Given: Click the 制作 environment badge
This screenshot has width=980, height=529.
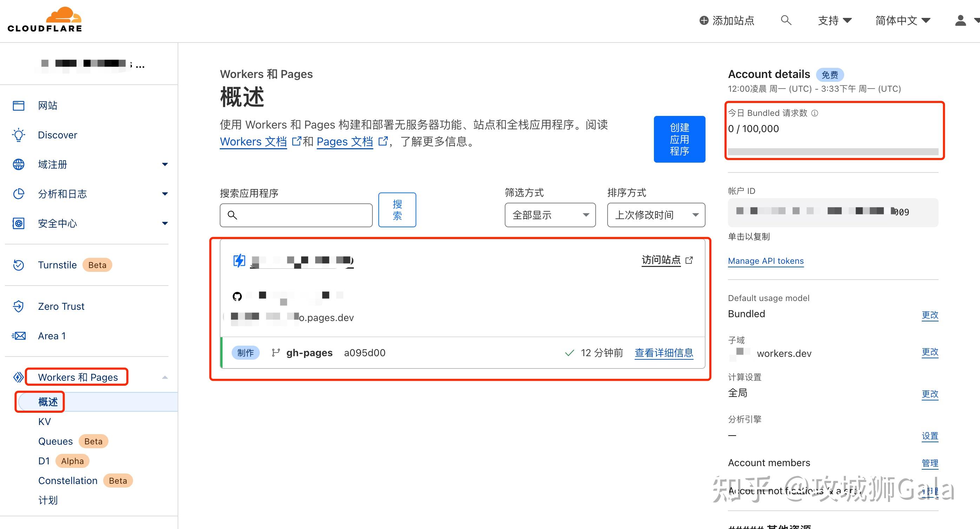Looking at the screenshot, I should pos(245,353).
